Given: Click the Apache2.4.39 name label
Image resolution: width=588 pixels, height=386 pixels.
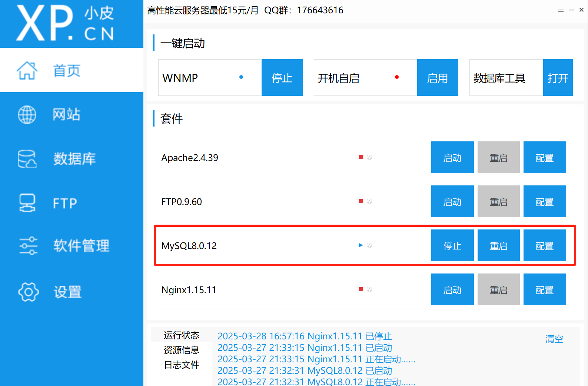Looking at the screenshot, I should click(x=190, y=158).
